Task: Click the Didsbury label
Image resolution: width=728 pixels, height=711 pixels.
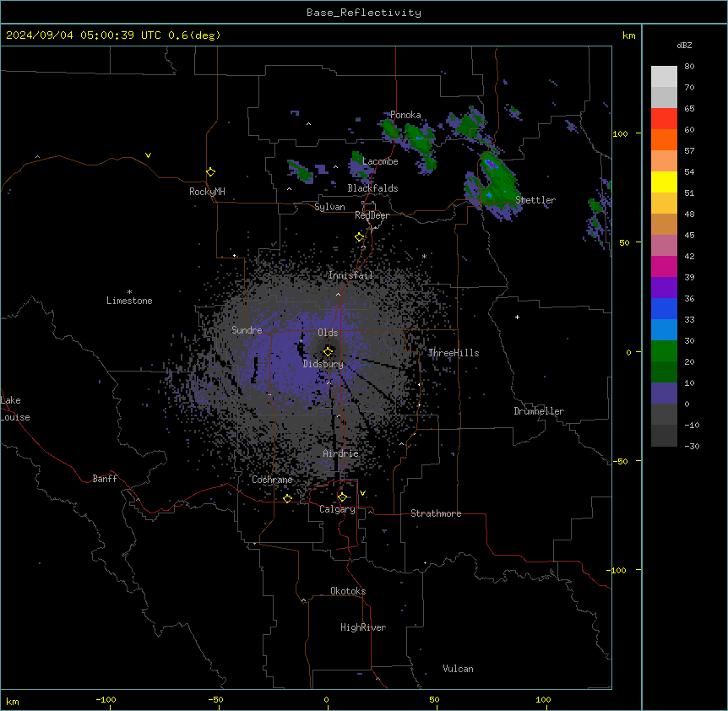Action: tap(323, 364)
